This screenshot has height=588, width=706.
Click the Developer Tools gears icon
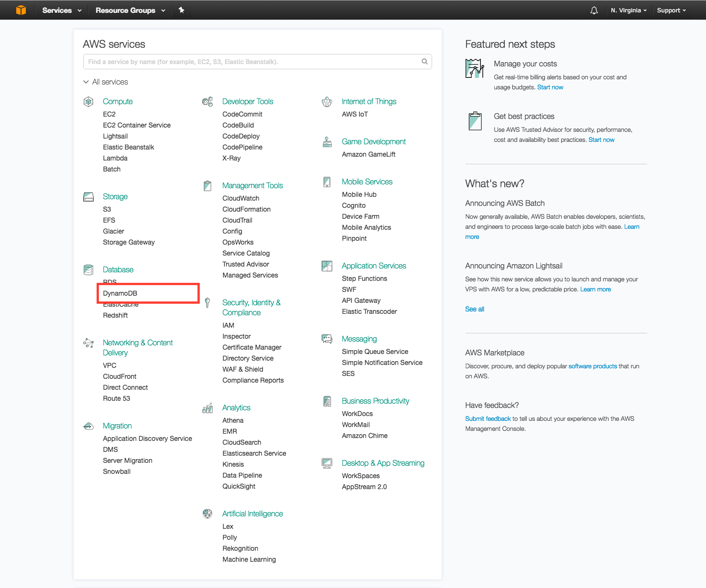207,101
